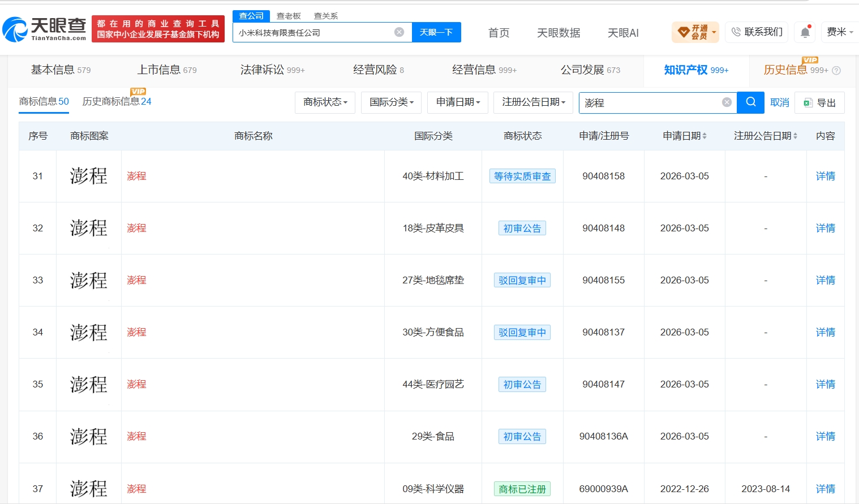
Task: Click the 30类-方便食品 classification cell
Action: click(x=433, y=332)
